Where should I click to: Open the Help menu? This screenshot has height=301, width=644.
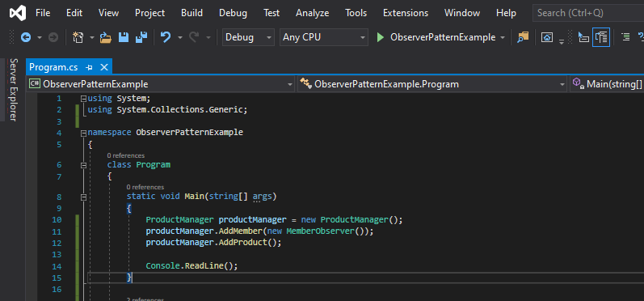[506, 13]
